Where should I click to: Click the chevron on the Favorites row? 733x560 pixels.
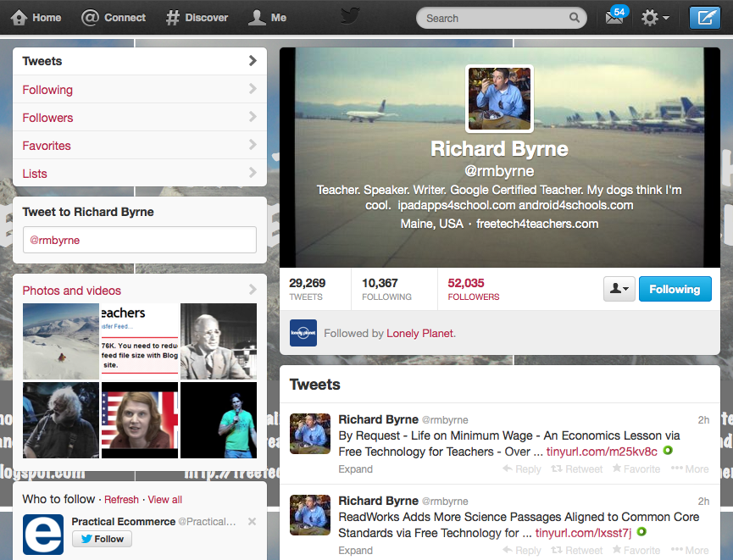(253, 144)
